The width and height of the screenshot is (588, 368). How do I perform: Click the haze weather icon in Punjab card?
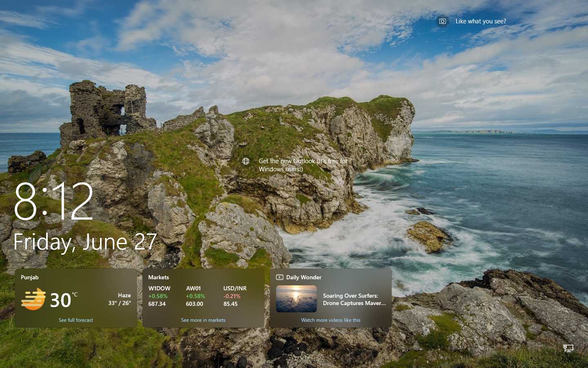coord(33,299)
